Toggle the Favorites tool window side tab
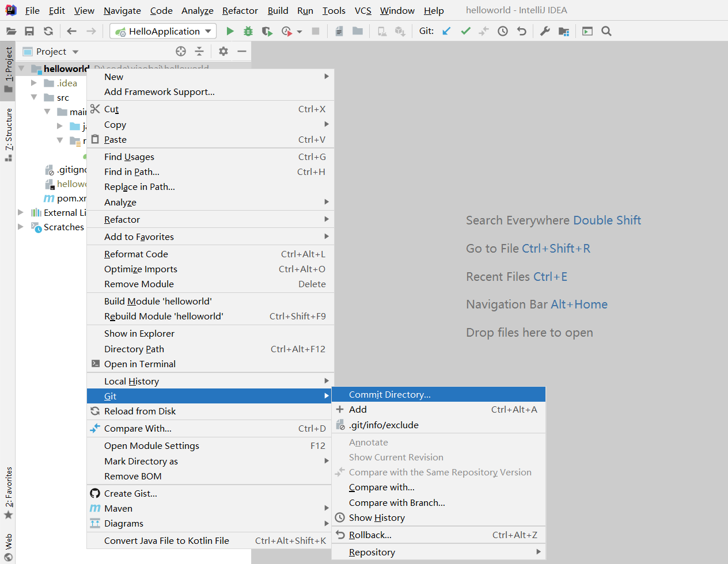This screenshot has width=728, height=564. [8, 493]
